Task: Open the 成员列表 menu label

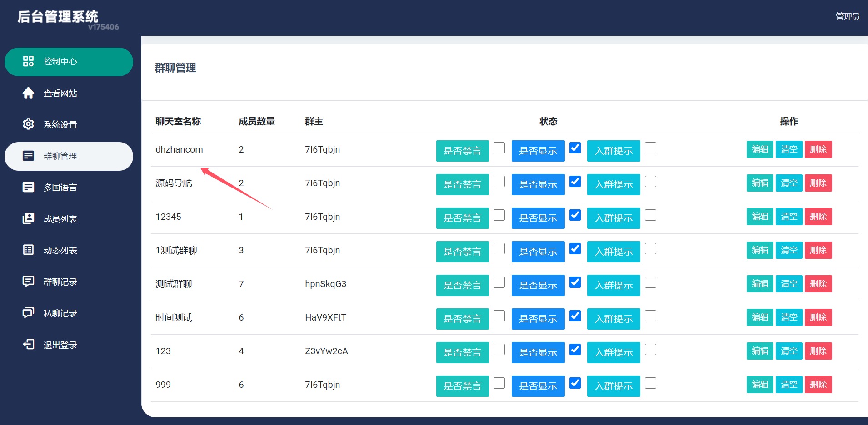Action: (60, 219)
